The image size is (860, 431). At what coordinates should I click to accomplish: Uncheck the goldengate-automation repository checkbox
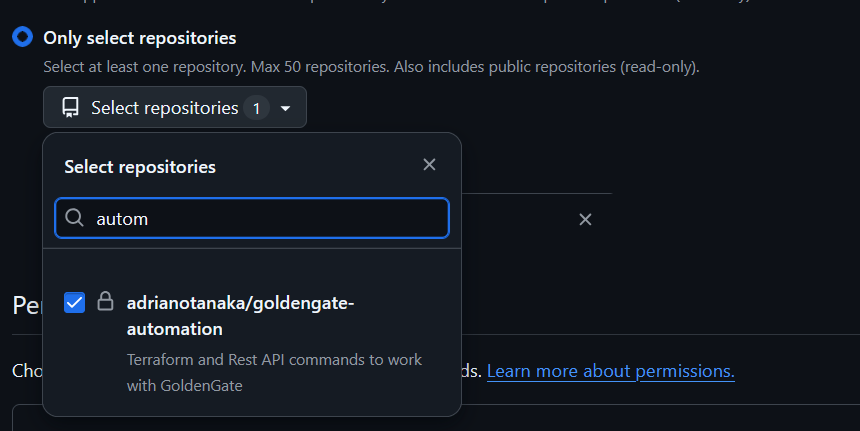75,303
